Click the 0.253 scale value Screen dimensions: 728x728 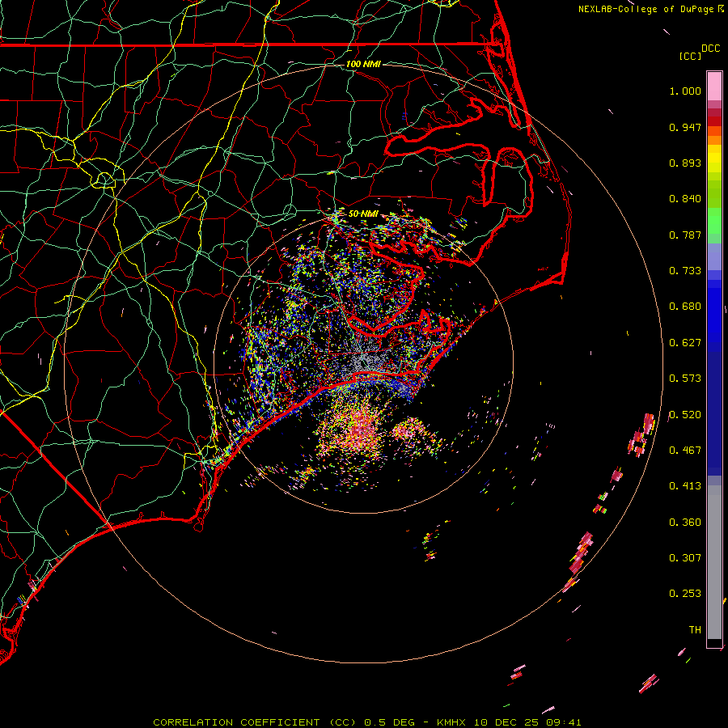(x=685, y=594)
